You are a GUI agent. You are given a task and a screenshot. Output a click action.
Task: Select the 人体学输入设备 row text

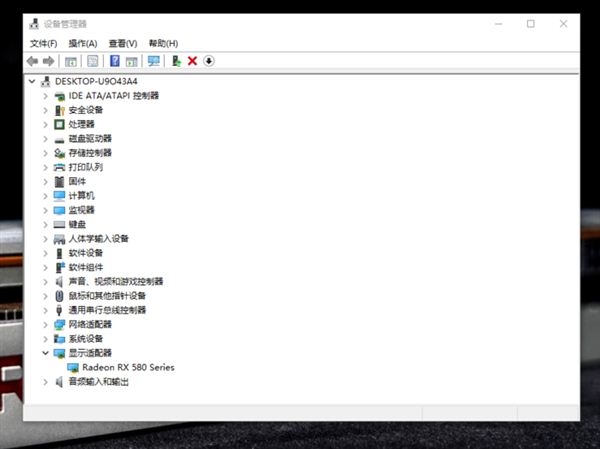[x=99, y=238]
